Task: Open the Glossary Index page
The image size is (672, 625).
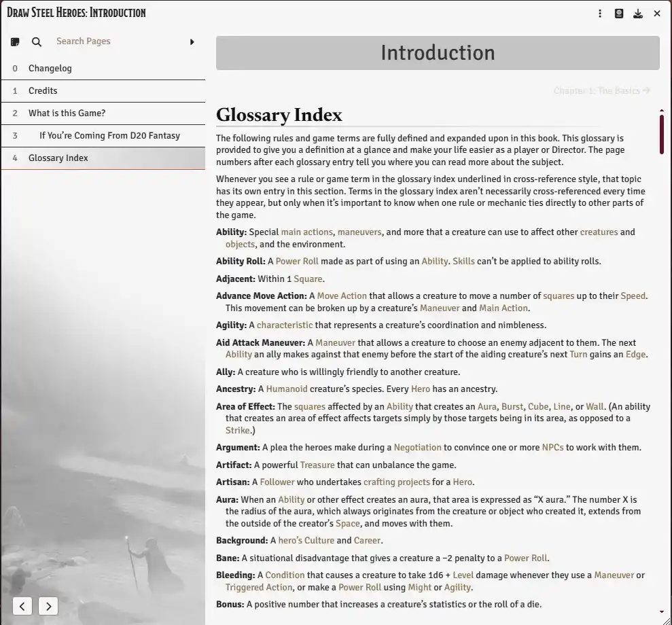Action: [x=58, y=158]
